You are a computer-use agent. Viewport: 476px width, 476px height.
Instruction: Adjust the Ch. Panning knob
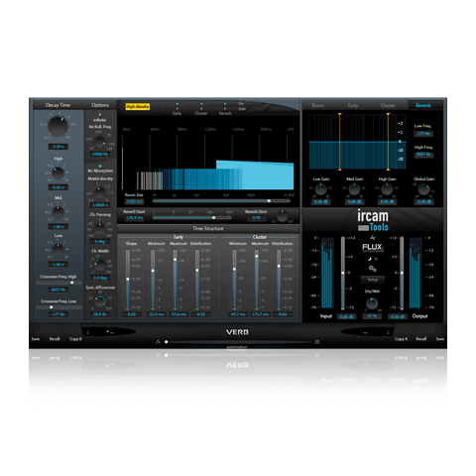point(99,229)
